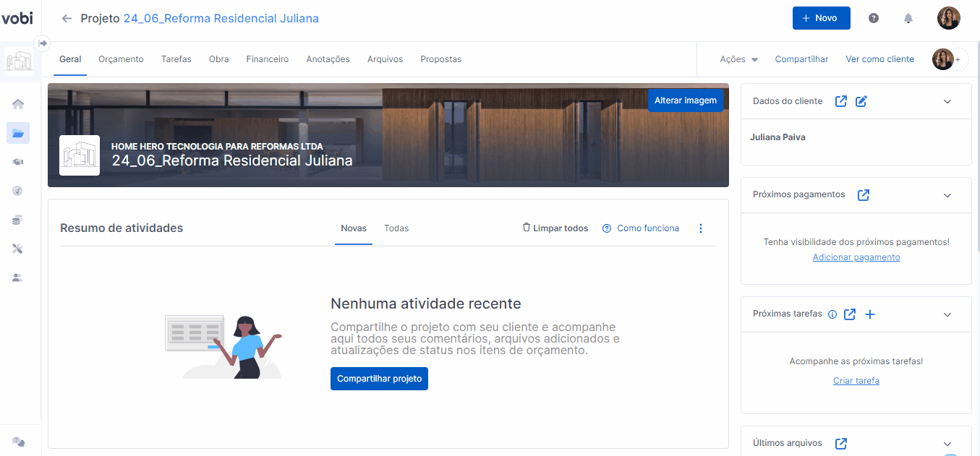Viewport: 980px width, 456px height.
Task: Switch to the Propostas tab
Action: (441, 59)
